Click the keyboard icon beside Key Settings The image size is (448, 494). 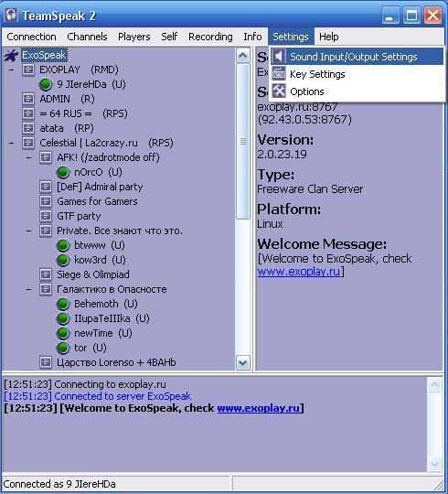pos(279,74)
